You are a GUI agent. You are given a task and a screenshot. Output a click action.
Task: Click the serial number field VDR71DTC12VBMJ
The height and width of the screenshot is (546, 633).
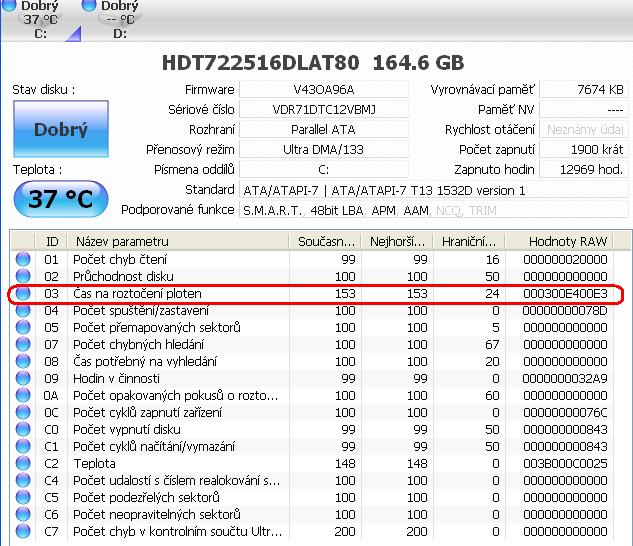(324, 109)
